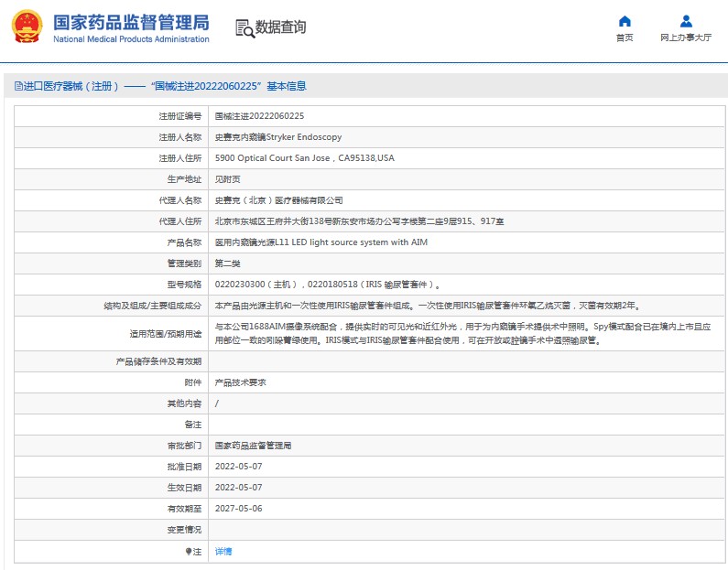Click the 注册人住所 label
728x570 pixels.
click(180, 158)
